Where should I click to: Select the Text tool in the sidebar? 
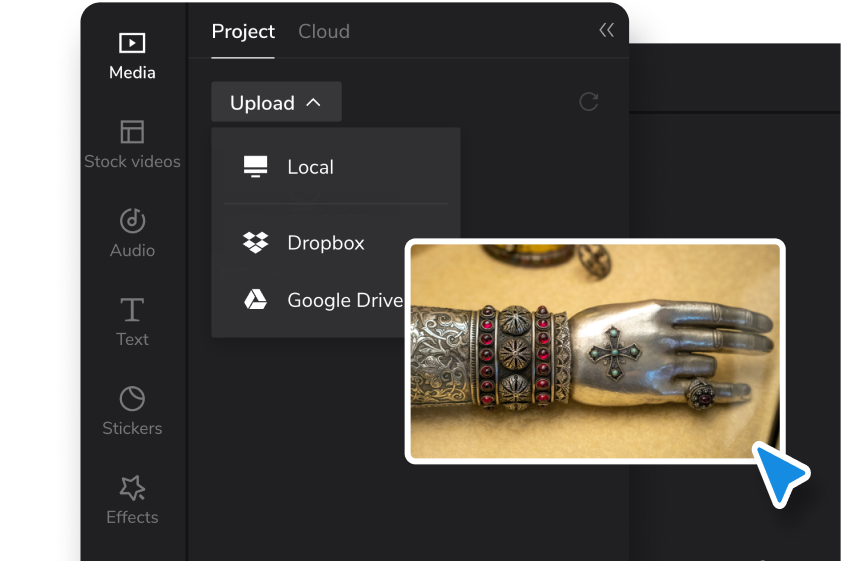(132, 322)
